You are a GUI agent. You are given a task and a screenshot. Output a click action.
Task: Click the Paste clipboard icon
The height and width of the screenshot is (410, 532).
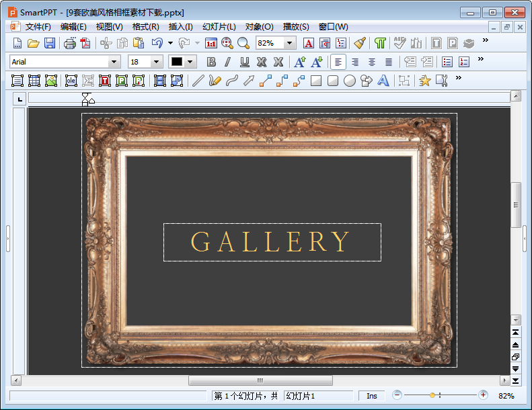pyautogui.click(x=139, y=43)
